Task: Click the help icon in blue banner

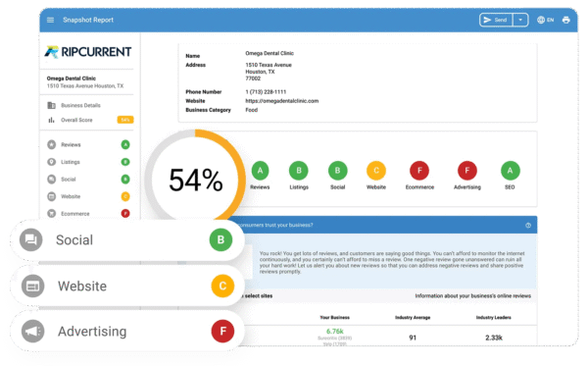Action: 528,226
